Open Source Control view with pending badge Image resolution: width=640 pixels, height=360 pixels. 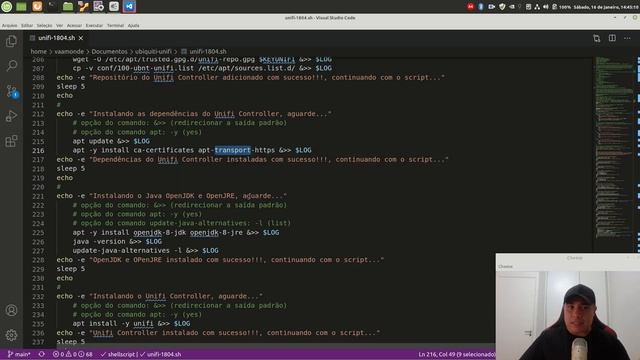(x=11, y=91)
